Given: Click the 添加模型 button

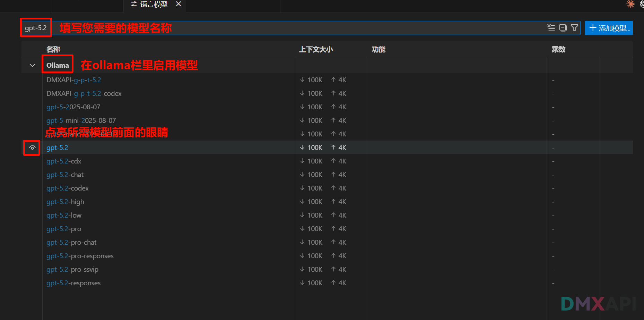Looking at the screenshot, I should tap(609, 28).
